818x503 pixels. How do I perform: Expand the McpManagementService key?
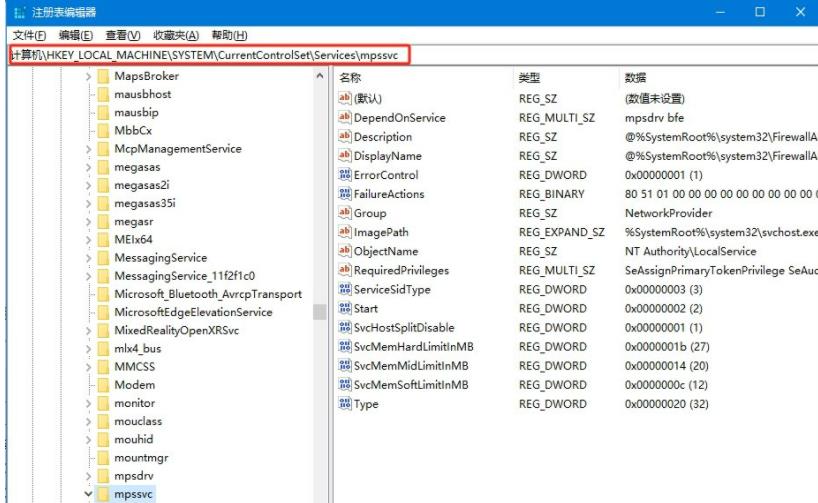[88, 149]
